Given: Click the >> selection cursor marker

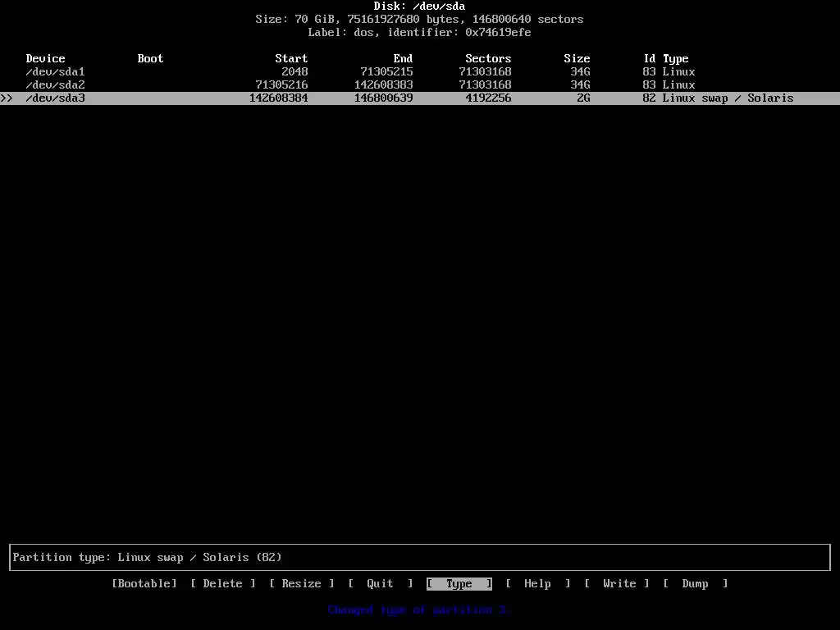Looking at the screenshot, I should (x=7, y=98).
